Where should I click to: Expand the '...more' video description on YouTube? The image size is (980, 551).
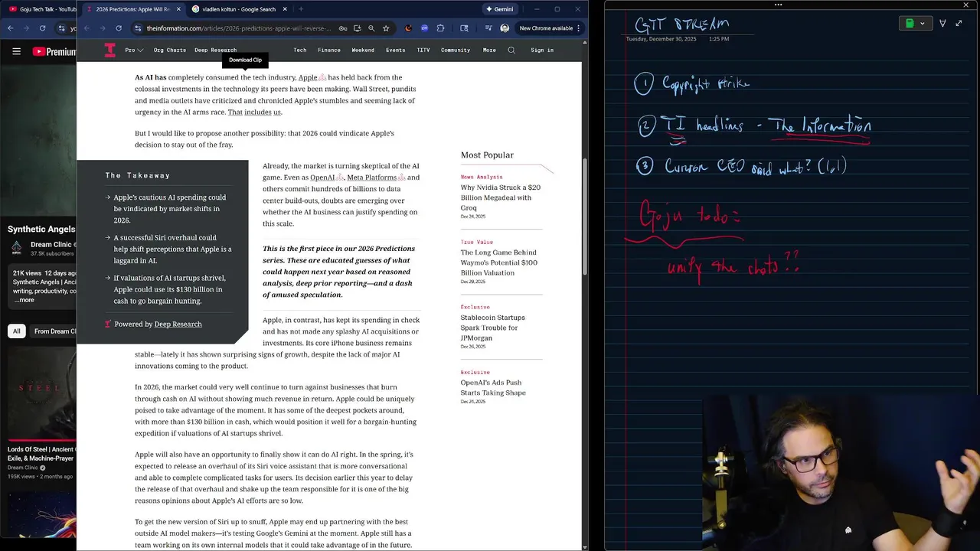coord(24,300)
